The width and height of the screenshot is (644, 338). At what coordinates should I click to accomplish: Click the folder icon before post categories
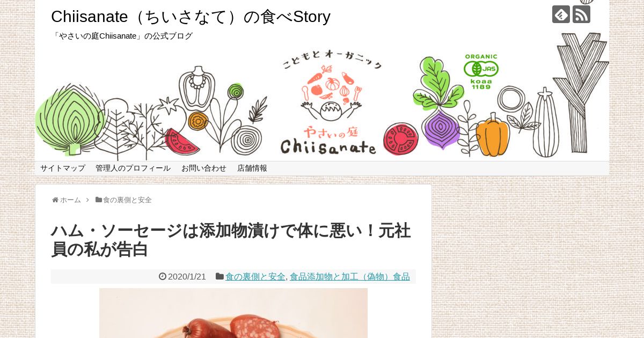click(219, 276)
